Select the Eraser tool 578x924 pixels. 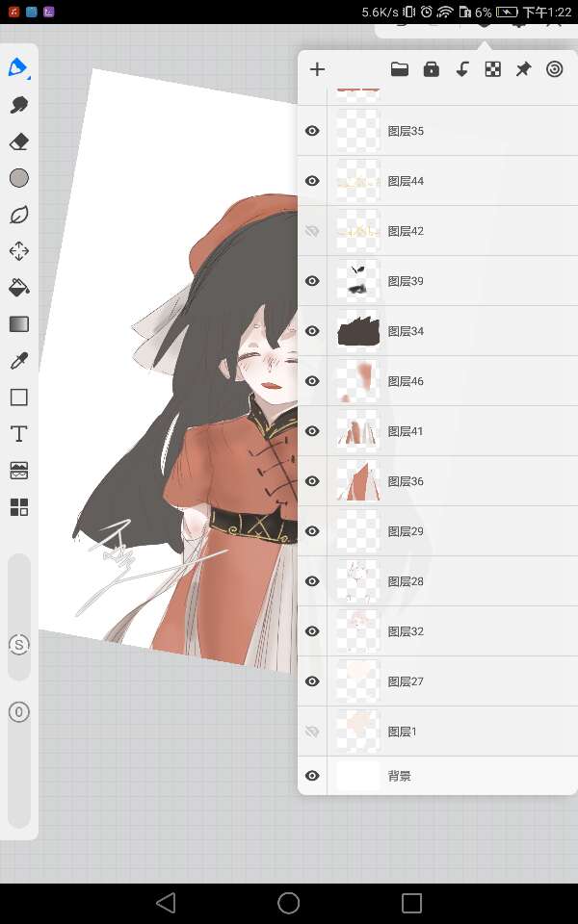(18, 141)
